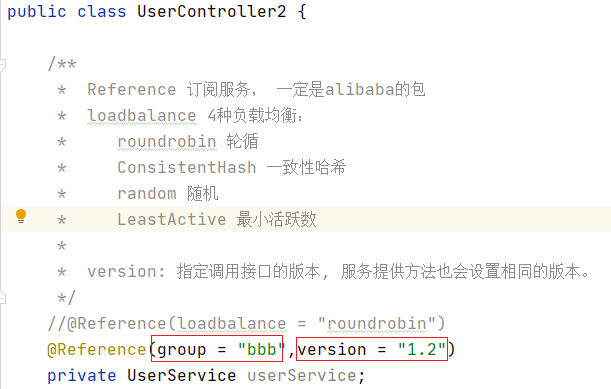Place cursor in the "1.2" version value

(422, 349)
